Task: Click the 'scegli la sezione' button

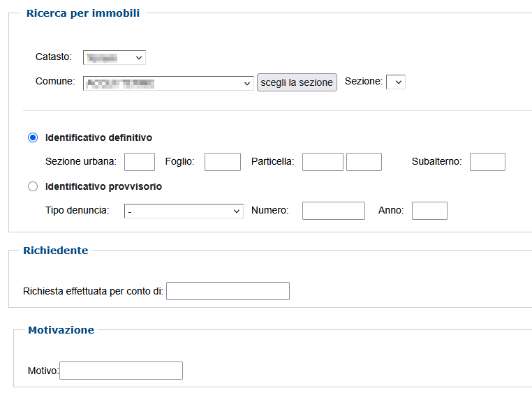Action: click(x=297, y=82)
